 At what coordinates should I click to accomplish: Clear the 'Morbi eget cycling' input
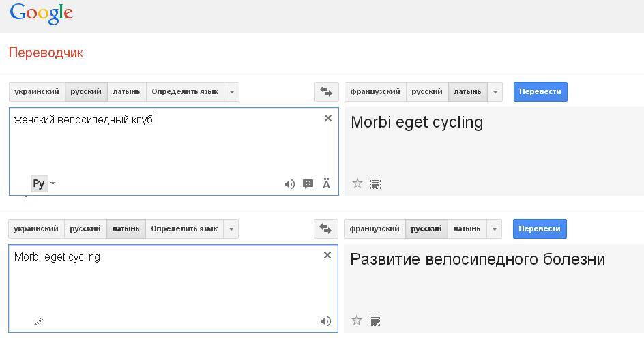(327, 255)
